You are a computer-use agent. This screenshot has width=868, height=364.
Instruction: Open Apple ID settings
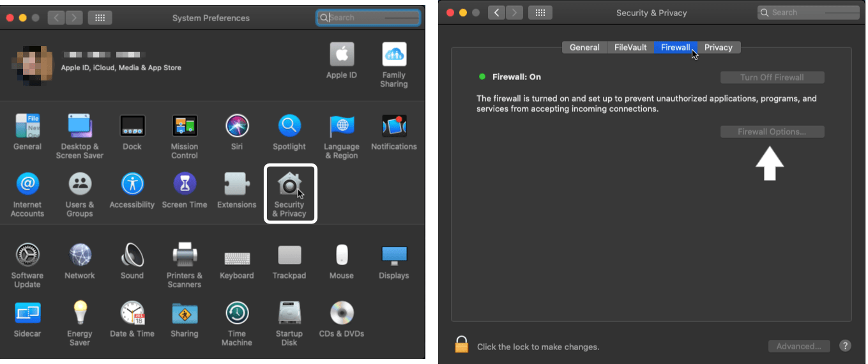pyautogui.click(x=342, y=61)
